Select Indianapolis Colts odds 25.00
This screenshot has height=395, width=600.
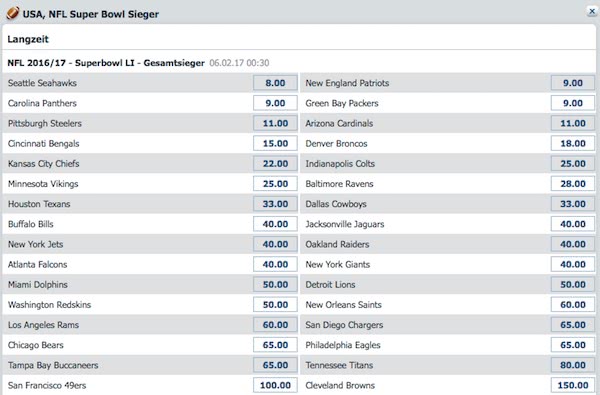click(573, 164)
